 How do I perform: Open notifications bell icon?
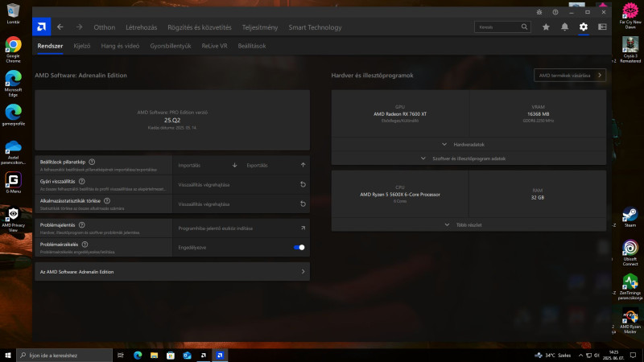pos(565,27)
